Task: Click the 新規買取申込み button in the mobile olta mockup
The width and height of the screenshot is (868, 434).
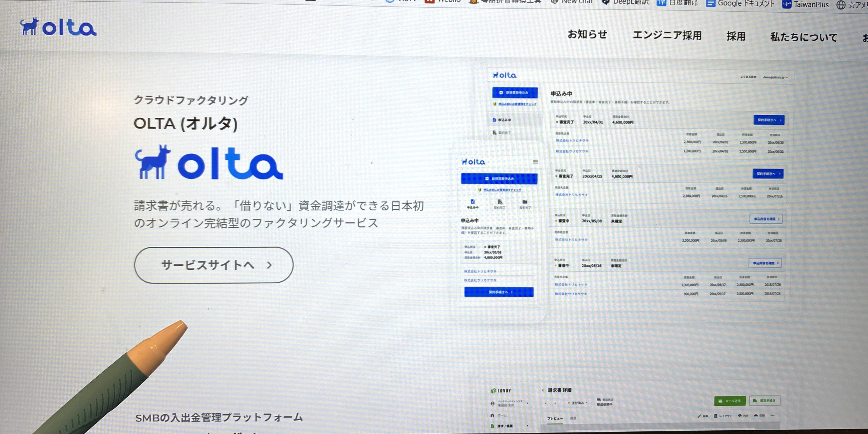Action: click(x=499, y=178)
